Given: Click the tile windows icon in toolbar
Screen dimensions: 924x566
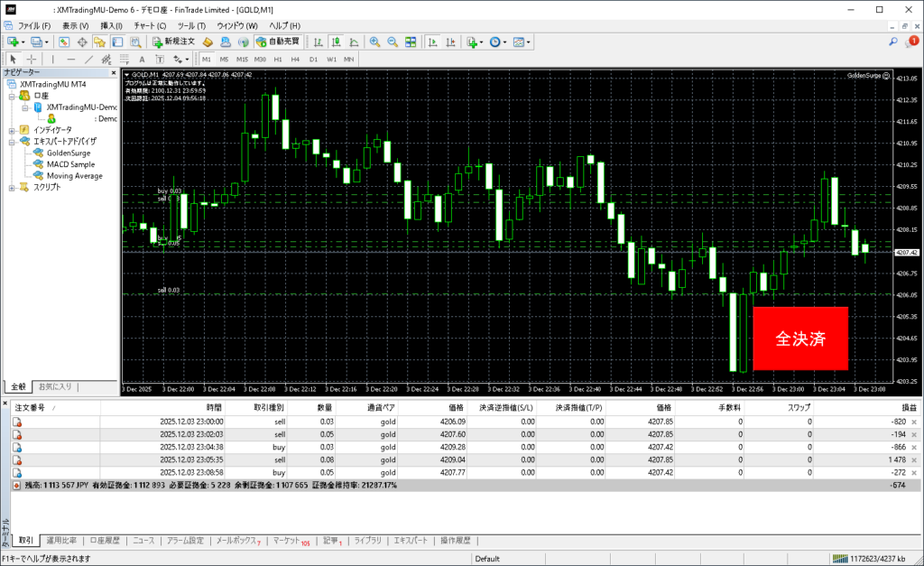Looking at the screenshot, I should coord(411,42).
